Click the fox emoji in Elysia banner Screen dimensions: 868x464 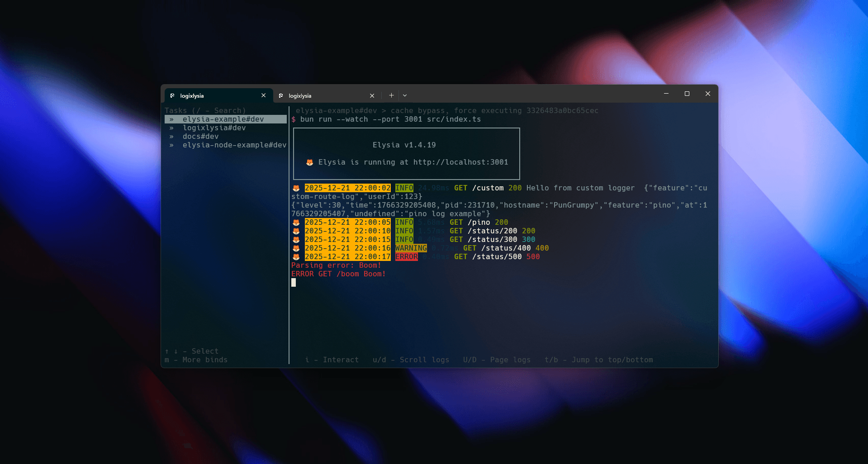(310, 162)
